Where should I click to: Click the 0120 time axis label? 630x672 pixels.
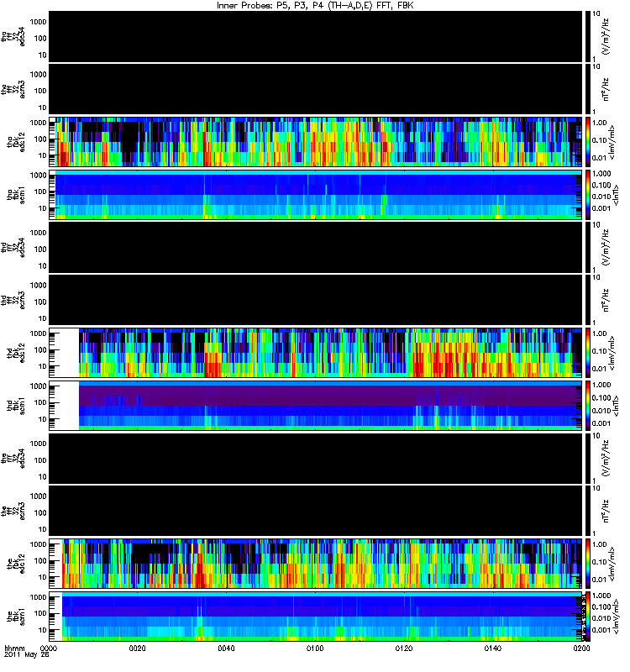(404, 648)
